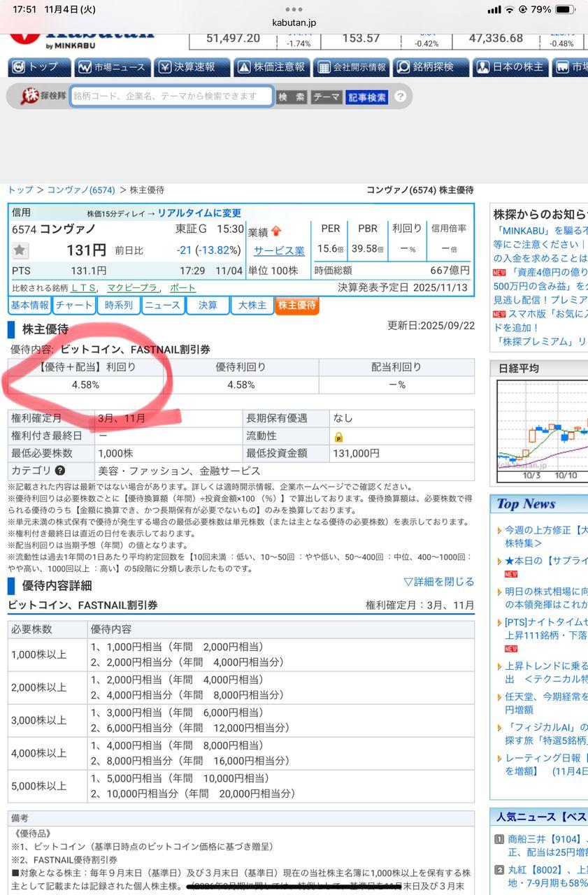
Task: Switch to the チャート tab
Action: (73, 305)
